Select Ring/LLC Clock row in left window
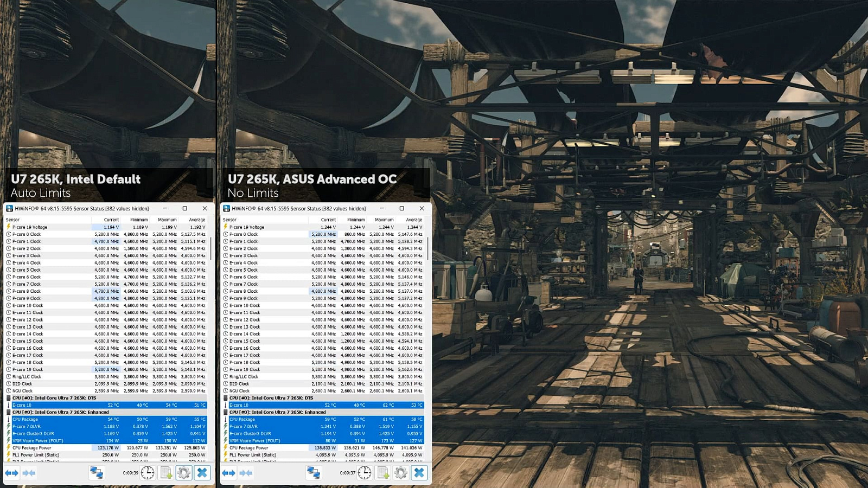The image size is (868, 488). (106, 376)
